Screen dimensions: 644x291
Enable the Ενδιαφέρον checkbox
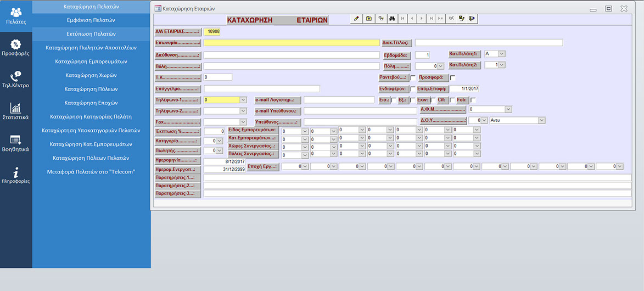413,89
